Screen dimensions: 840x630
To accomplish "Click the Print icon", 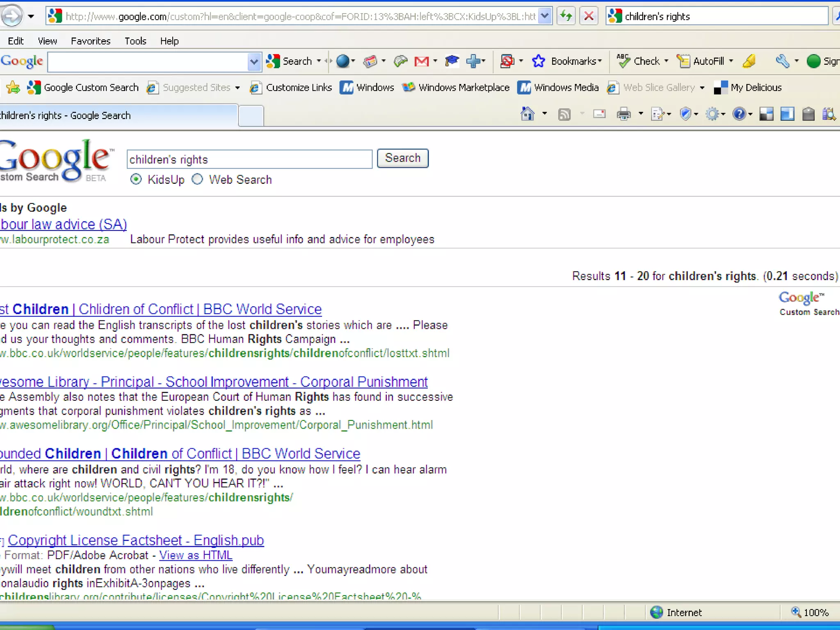I will 623,114.
